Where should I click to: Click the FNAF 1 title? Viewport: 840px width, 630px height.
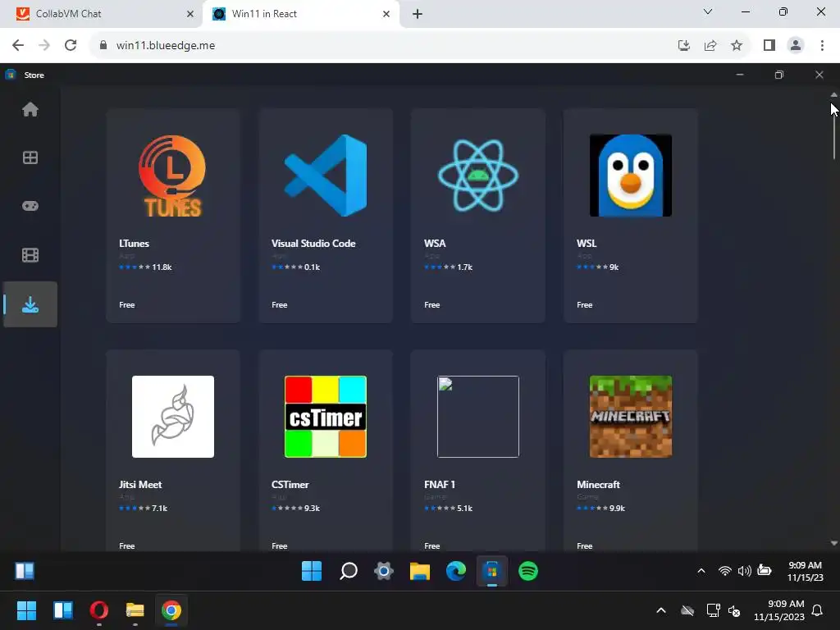point(440,484)
